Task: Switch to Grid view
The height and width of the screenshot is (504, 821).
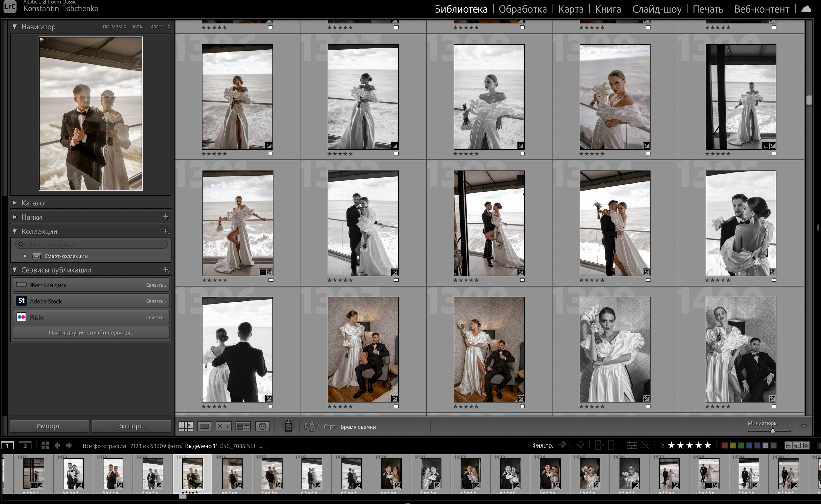Action: click(186, 426)
